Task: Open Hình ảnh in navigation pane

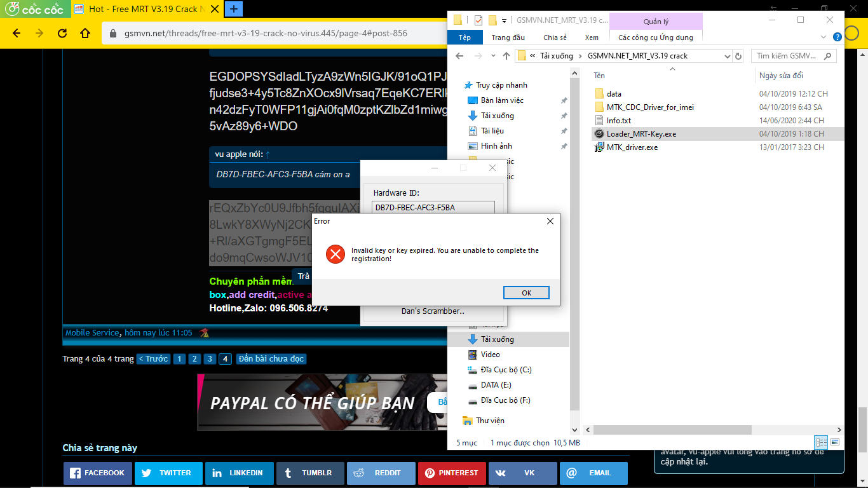Action: tap(496, 146)
